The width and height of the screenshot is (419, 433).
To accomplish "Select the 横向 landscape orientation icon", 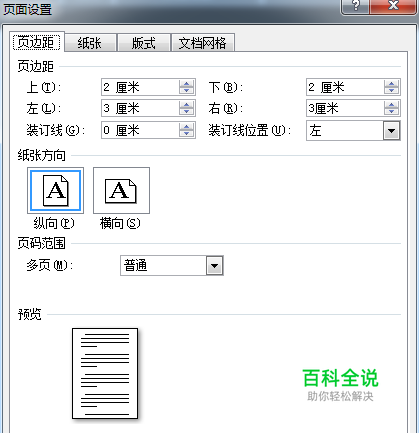I will [121, 190].
